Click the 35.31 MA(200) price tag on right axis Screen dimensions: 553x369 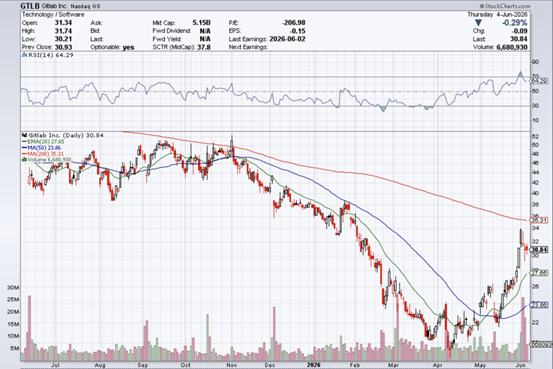tap(540, 220)
